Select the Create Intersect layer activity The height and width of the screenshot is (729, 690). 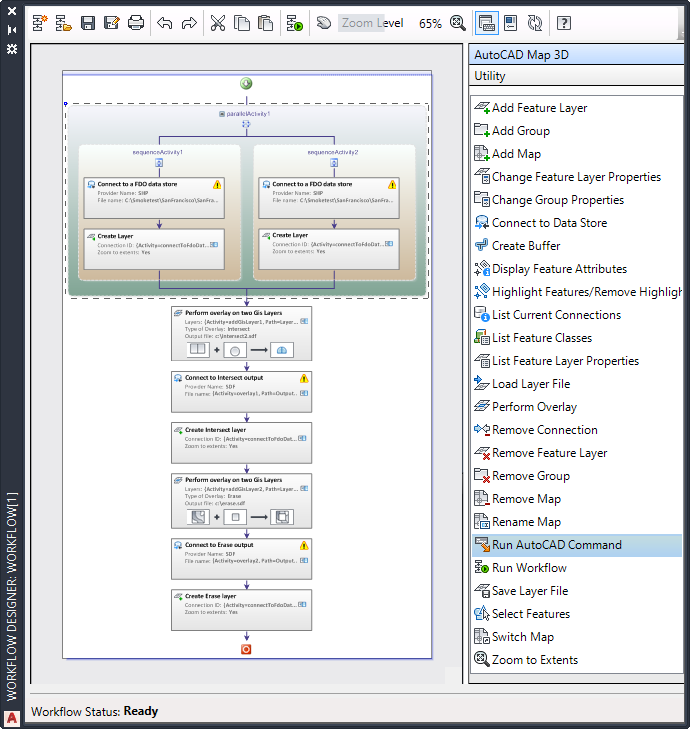click(x=241, y=443)
